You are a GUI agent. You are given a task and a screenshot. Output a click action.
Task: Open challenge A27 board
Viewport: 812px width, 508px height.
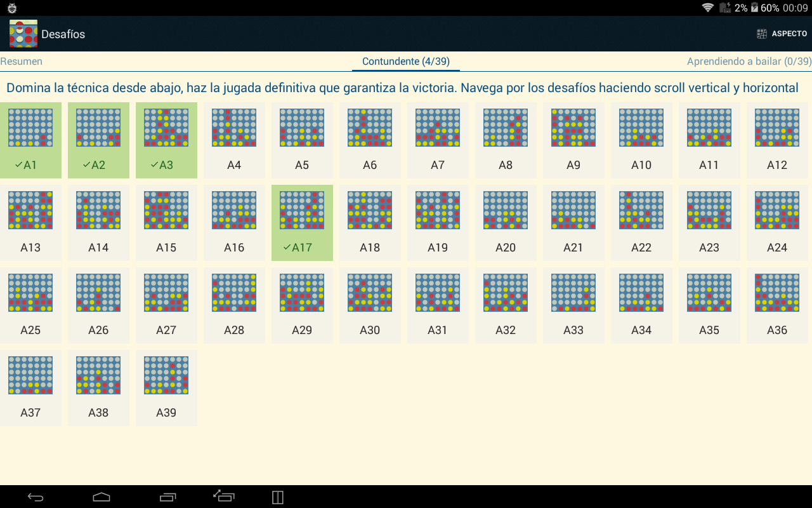[x=166, y=305]
